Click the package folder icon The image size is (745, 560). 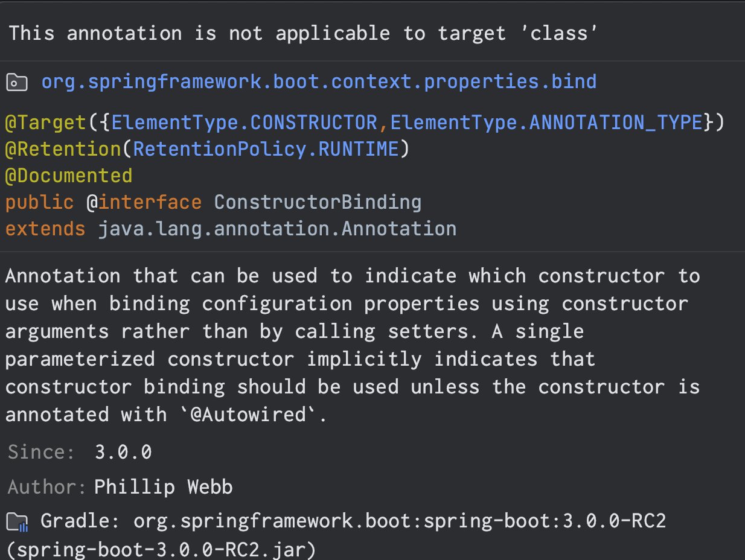pos(17,82)
